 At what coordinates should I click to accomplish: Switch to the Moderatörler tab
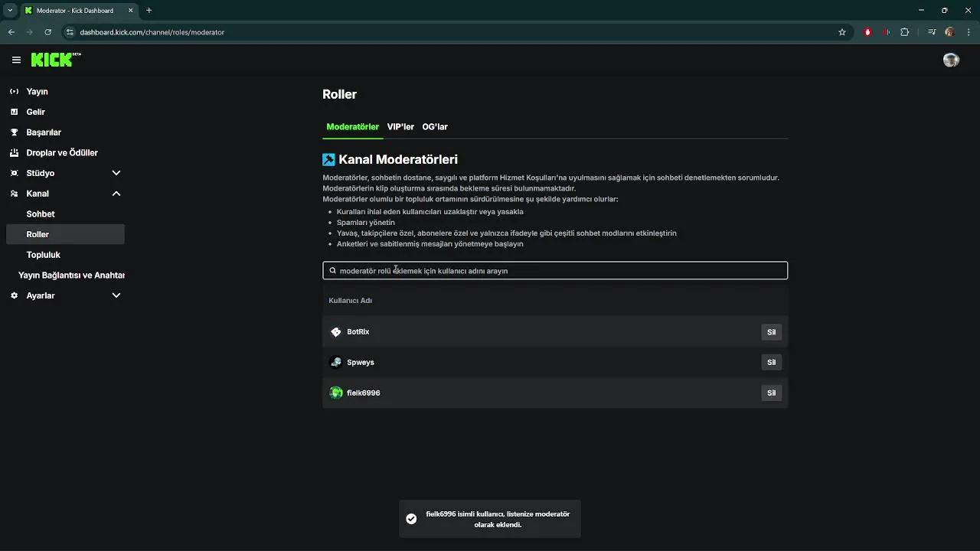point(352,127)
